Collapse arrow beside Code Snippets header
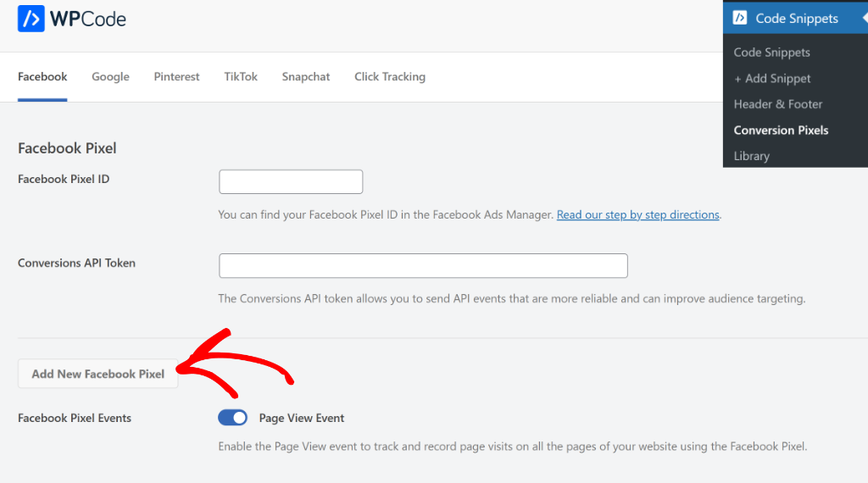Viewport: 868px width, 483px height. click(864, 18)
